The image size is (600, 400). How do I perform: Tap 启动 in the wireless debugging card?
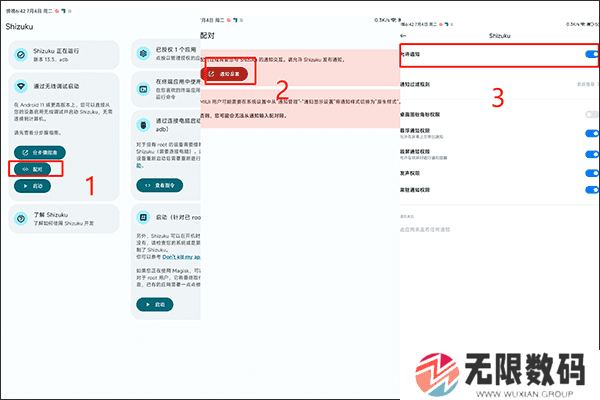32,186
